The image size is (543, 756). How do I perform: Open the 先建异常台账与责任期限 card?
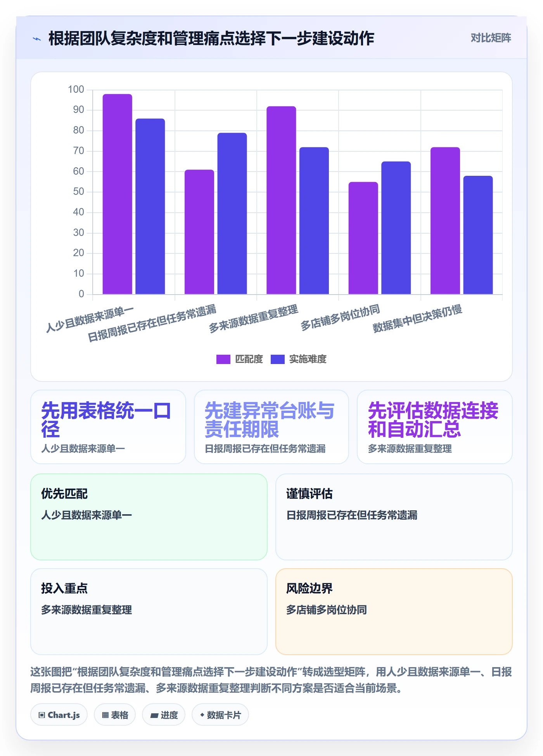tap(271, 427)
